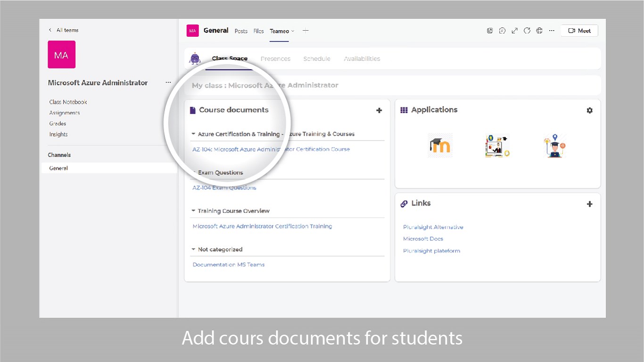Select the Schedule tab

click(x=317, y=59)
